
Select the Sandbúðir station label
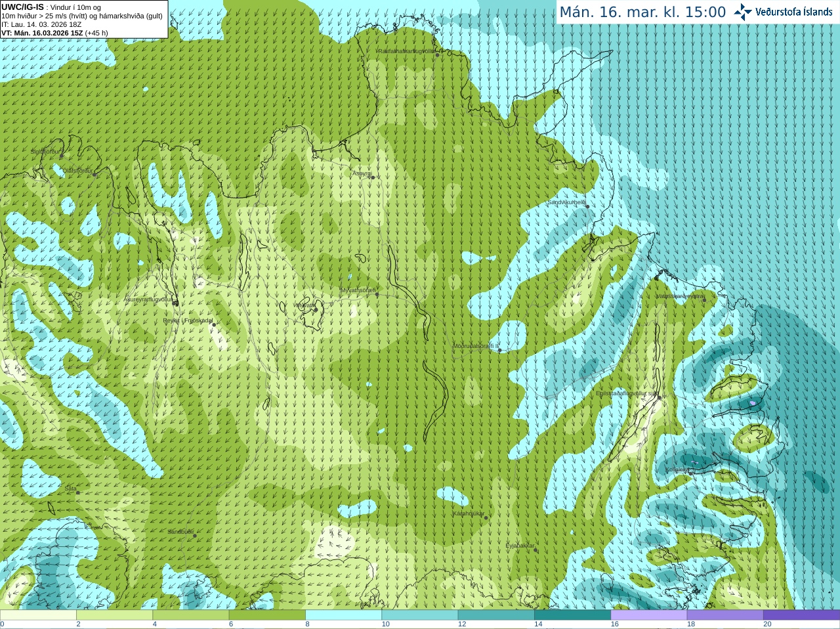click(x=180, y=532)
